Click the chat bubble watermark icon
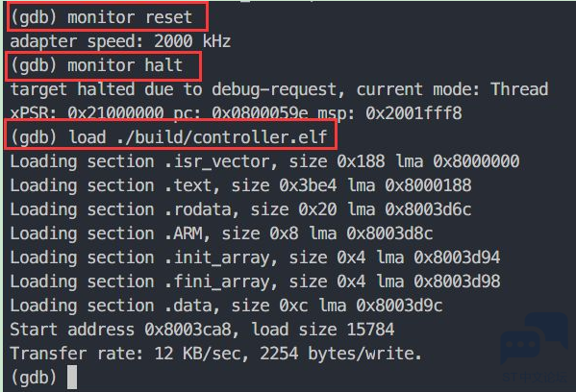This screenshot has width=576, height=392. point(535,338)
